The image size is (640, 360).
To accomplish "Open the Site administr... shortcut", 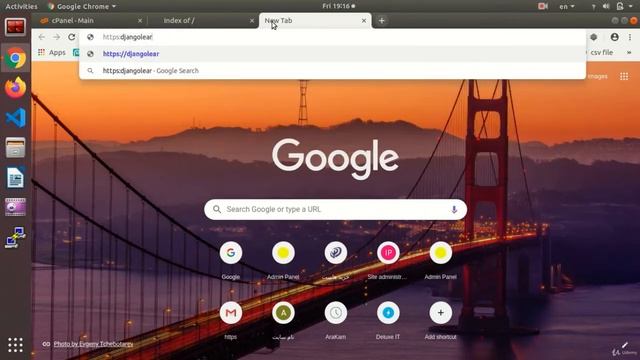I will point(388,260).
